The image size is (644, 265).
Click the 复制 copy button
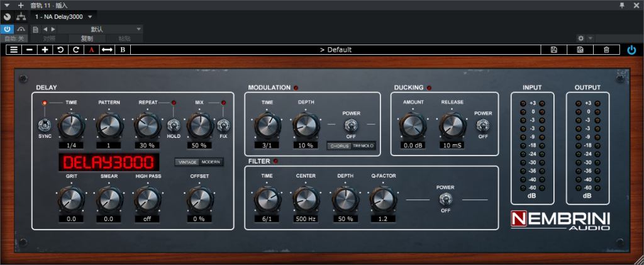(x=87, y=38)
